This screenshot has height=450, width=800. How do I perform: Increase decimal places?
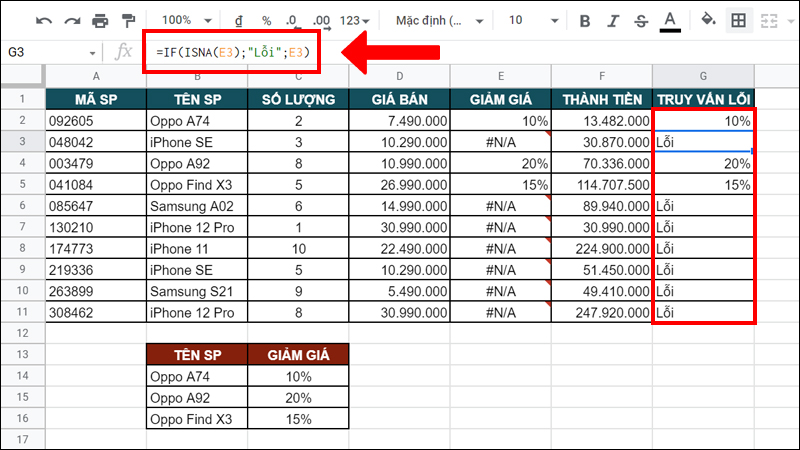321,21
